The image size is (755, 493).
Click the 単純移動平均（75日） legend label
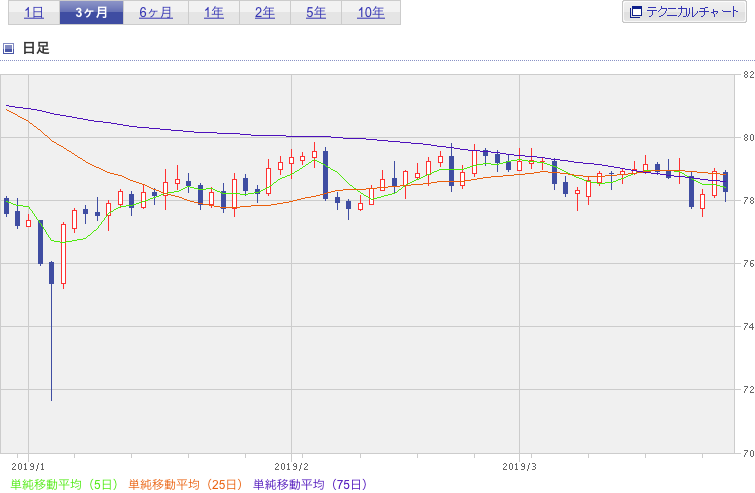[310, 484]
